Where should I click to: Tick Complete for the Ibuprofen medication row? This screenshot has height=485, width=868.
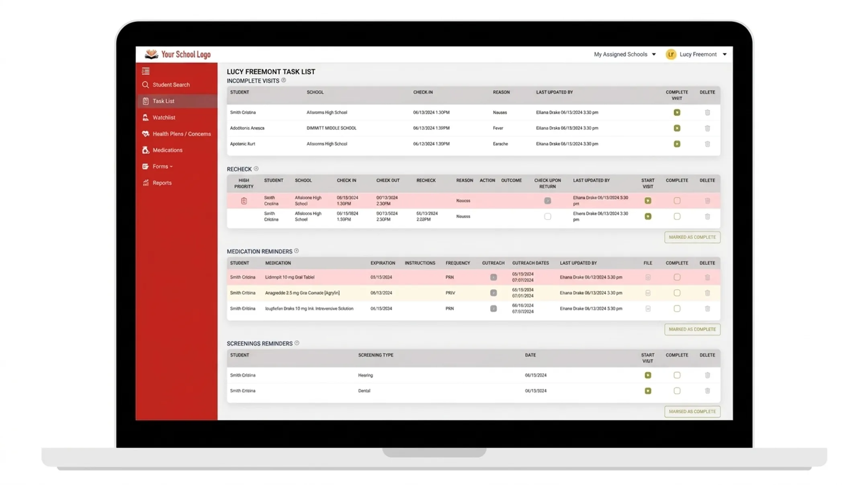tap(677, 309)
